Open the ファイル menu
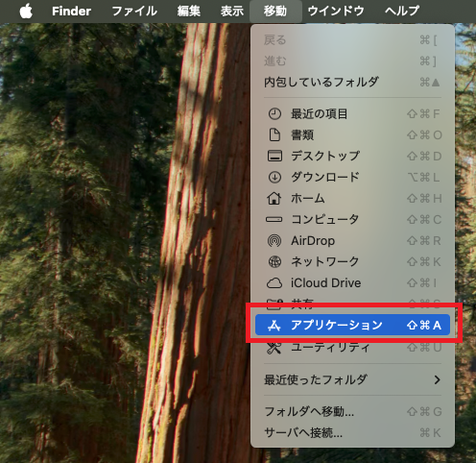The image size is (476, 463). (x=134, y=12)
